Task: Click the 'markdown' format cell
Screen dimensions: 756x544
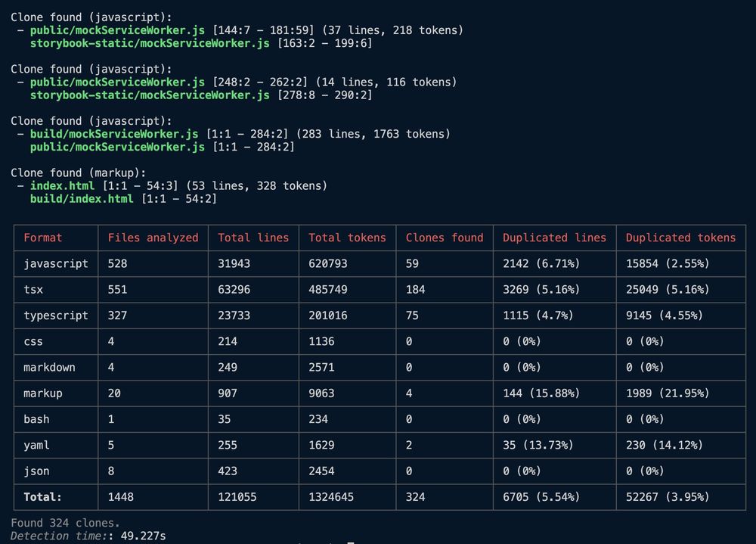Action: click(49, 368)
